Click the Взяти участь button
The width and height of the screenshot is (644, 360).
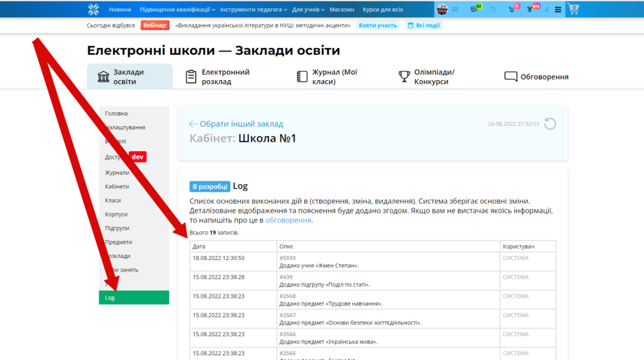click(378, 25)
